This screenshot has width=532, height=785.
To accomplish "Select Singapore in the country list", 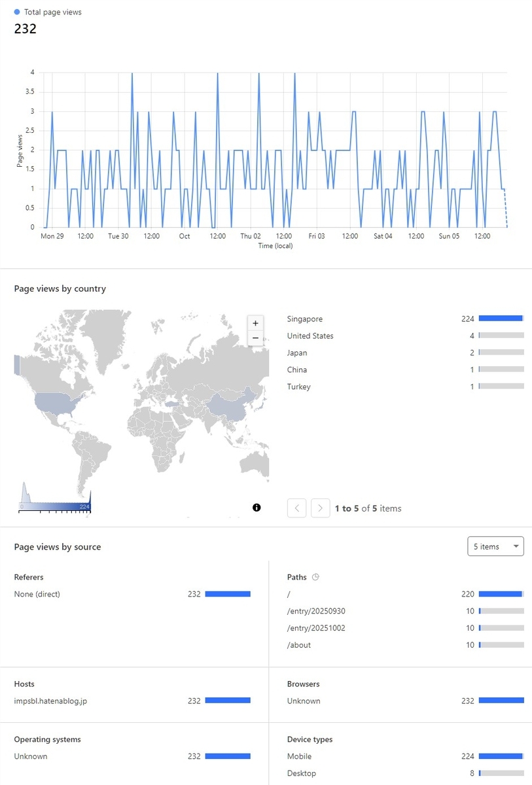I will (405, 319).
